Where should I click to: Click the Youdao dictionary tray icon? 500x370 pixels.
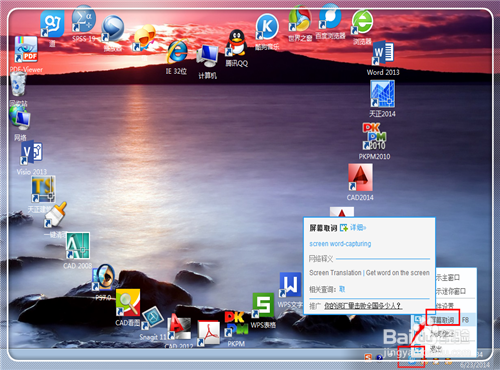[413, 359]
